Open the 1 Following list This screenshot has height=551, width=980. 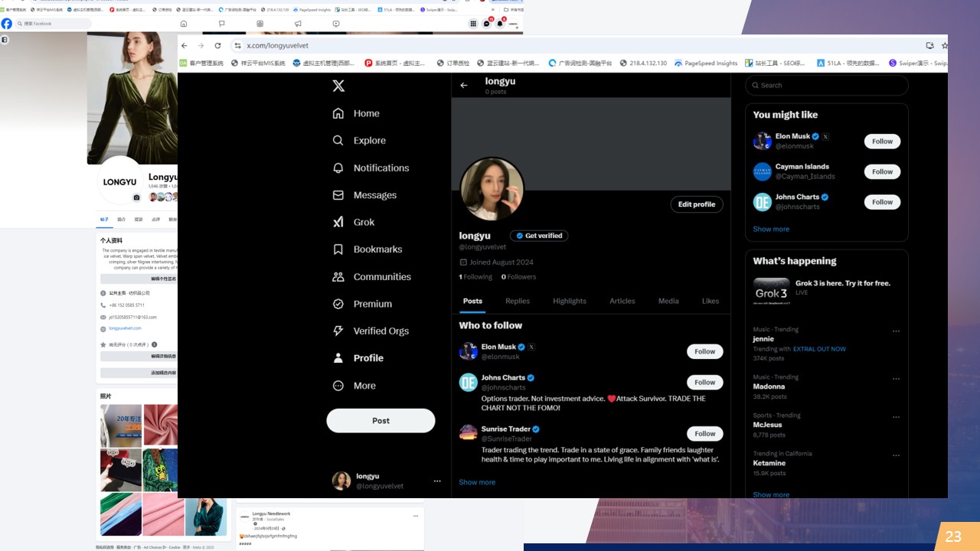475,277
